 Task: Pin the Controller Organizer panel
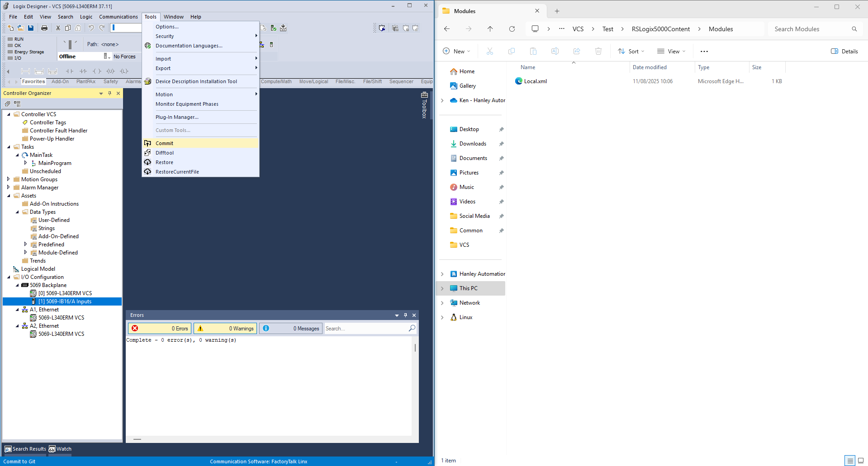pos(109,93)
